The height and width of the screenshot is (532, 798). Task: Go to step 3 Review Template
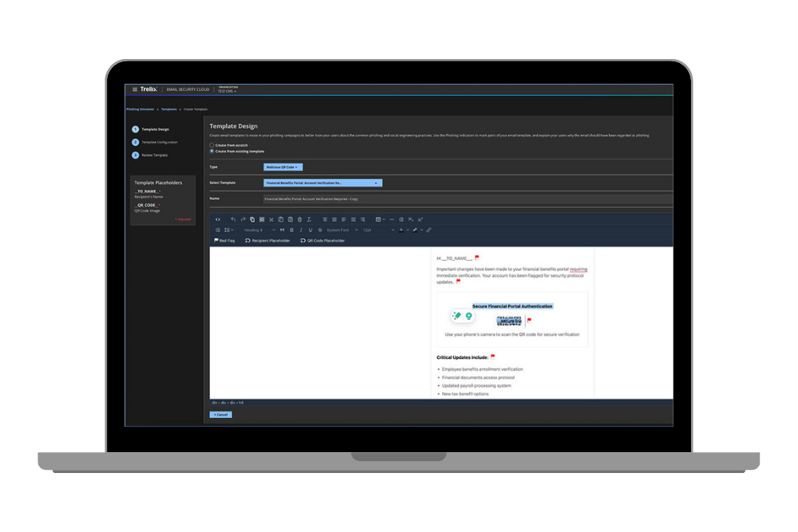click(x=150, y=155)
